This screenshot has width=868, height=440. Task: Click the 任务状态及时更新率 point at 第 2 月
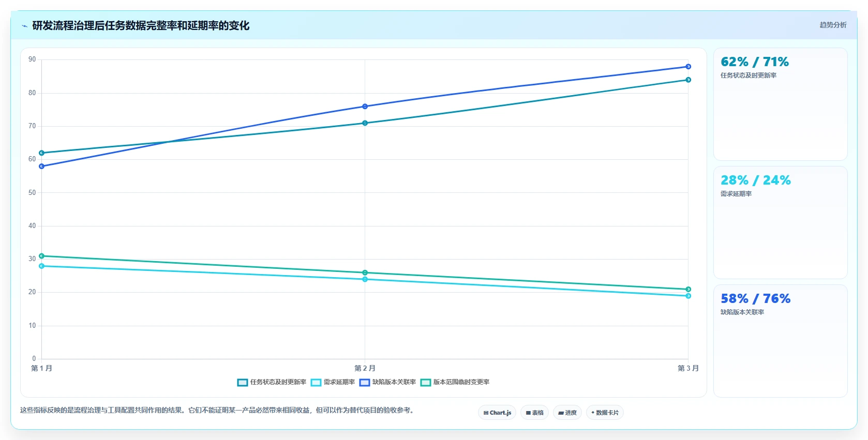click(365, 123)
